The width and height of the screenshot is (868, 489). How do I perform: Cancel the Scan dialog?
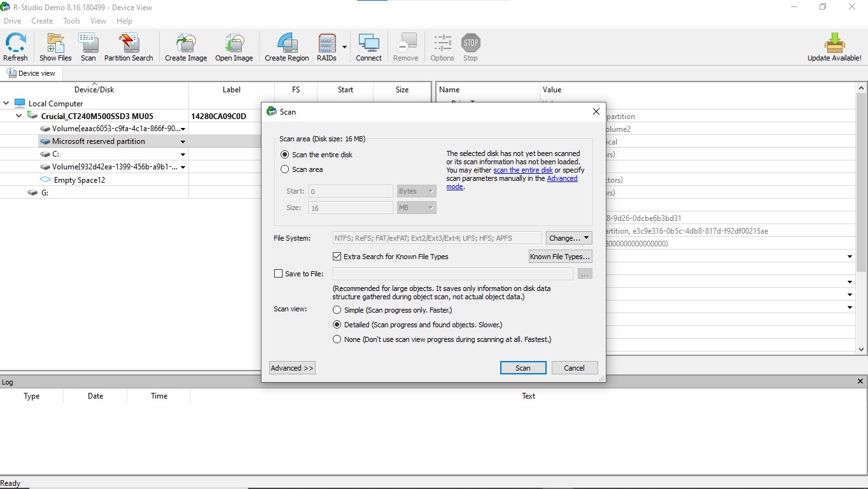click(x=574, y=368)
